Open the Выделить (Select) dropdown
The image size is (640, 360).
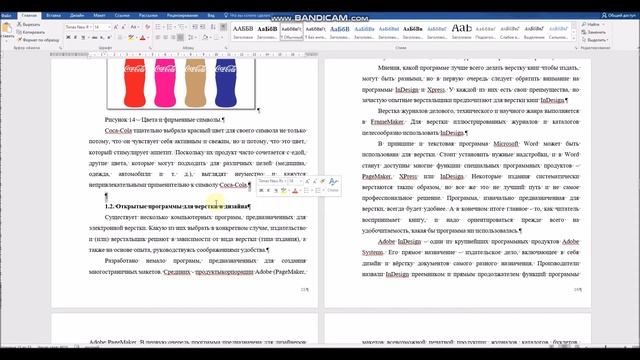tap(595, 40)
